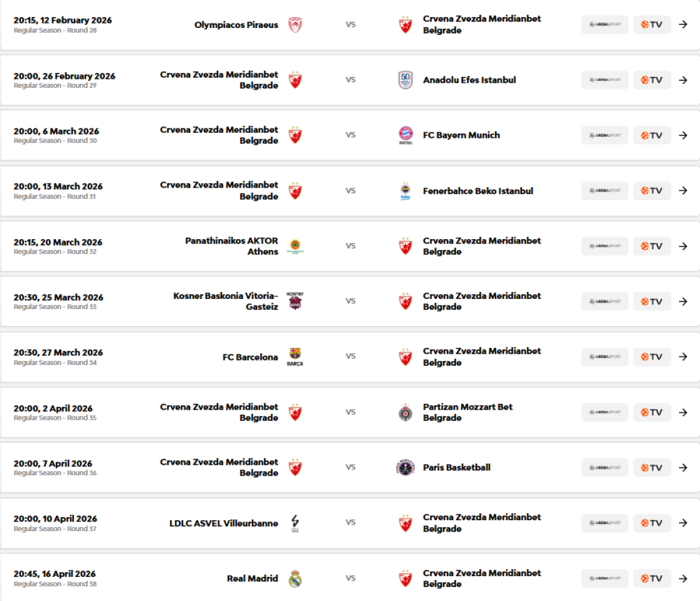700x601 pixels.
Task: Click the Partizan Mozzart Bet logo
Action: point(405,412)
